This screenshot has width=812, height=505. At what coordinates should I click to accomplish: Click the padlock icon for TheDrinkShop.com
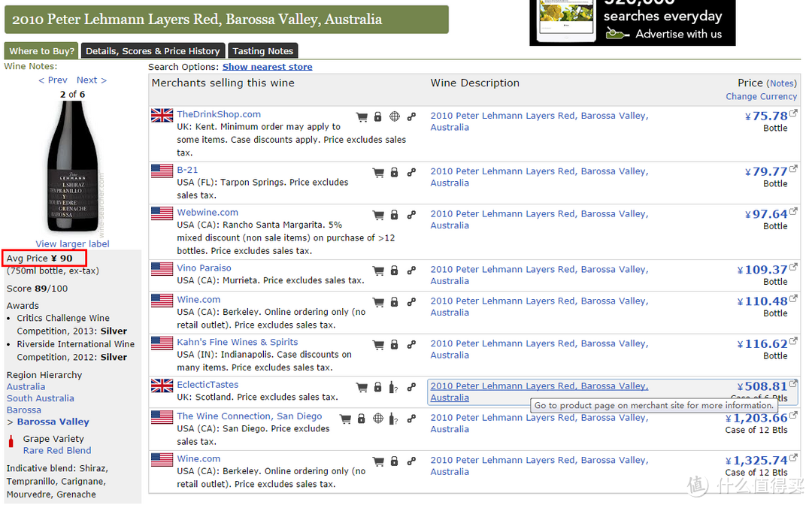378,117
